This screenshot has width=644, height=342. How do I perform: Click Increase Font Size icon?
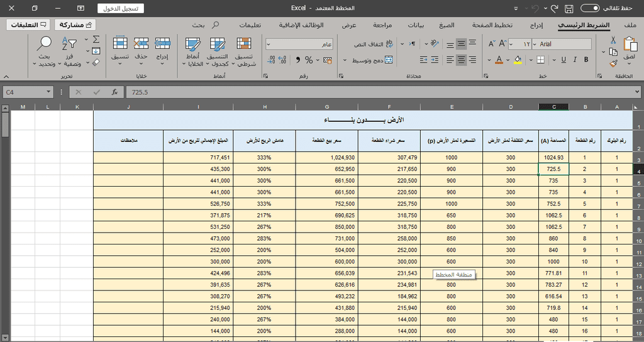coord(502,44)
